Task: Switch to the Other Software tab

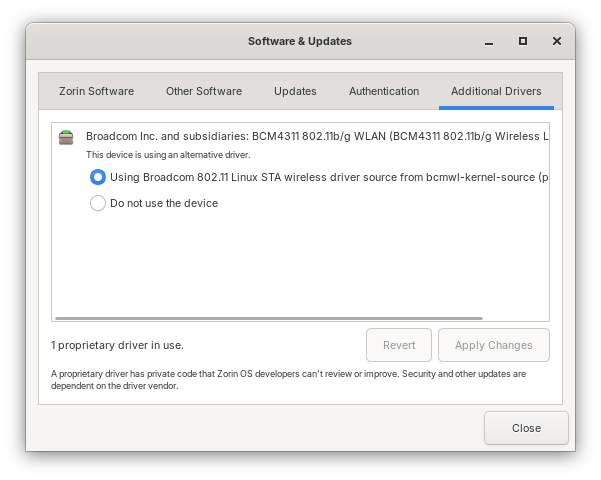Action: [x=204, y=91]
